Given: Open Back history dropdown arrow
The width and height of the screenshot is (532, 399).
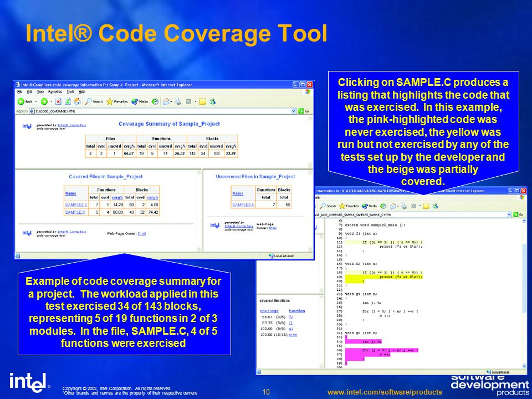Looking at the screenshot, I should tap(35, 101).
